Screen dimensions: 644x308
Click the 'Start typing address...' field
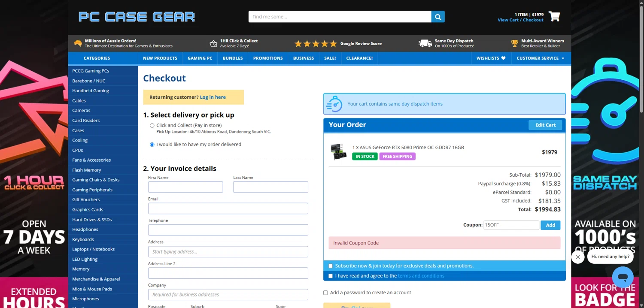coord(228,252)
